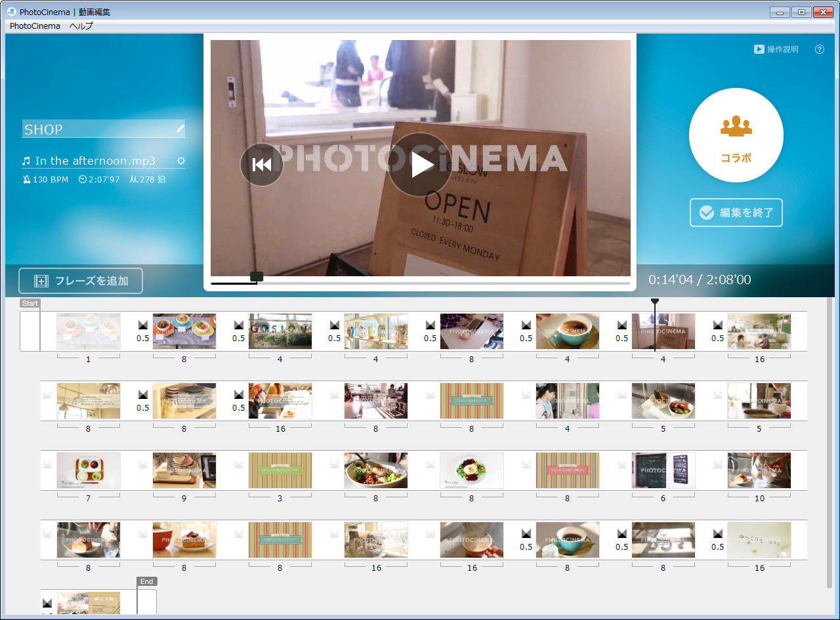Open the コラボ round button

tap(736, 135)
